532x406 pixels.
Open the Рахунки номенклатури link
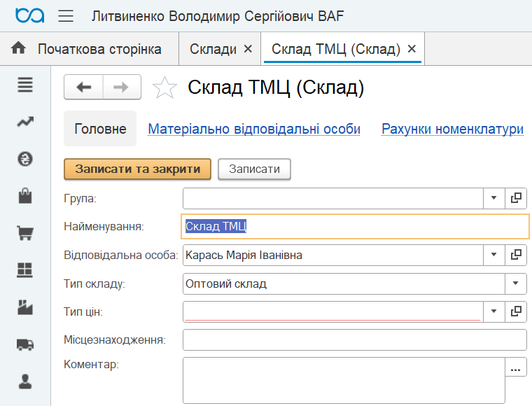tap(453, 129)
